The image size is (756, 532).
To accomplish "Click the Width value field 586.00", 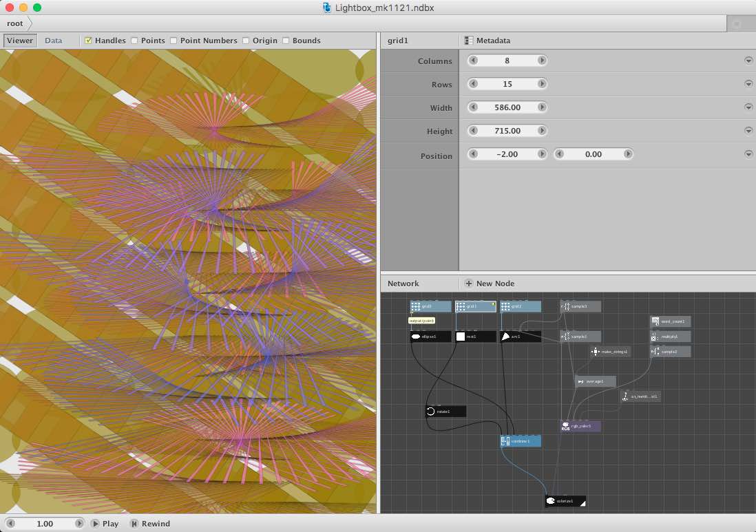I will pos(507,107).
